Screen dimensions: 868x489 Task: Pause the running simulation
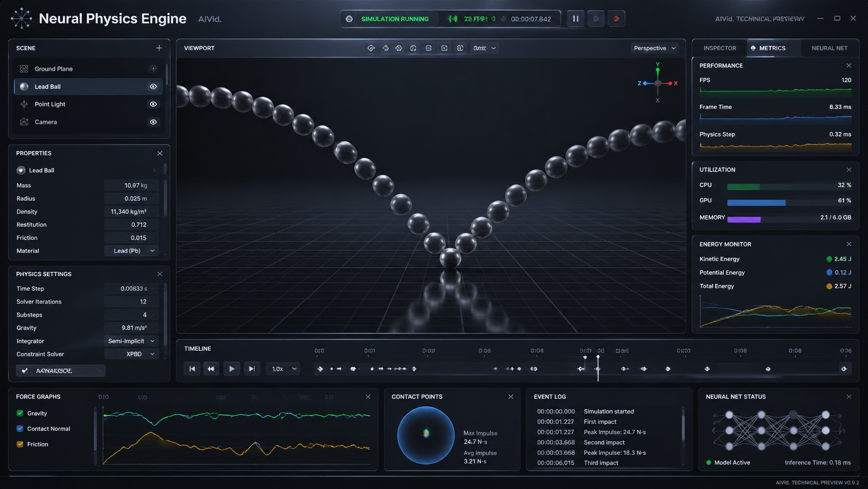point(575,19)
